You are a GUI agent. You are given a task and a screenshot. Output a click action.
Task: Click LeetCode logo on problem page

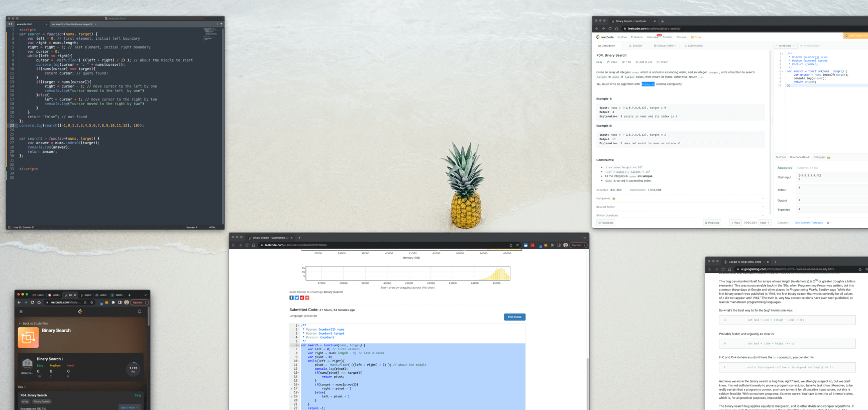coord(605,37)
